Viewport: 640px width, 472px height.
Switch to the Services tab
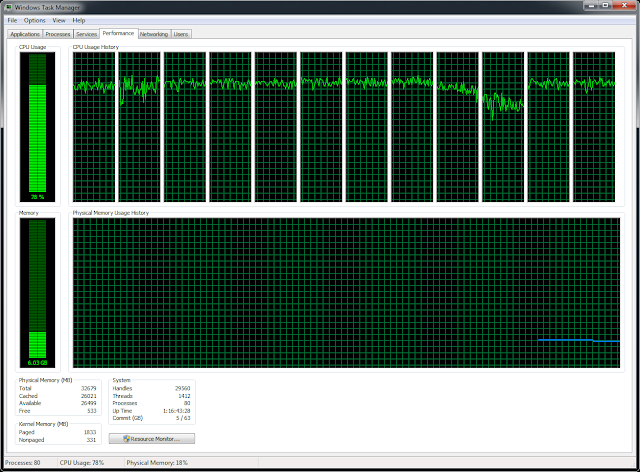86,34
